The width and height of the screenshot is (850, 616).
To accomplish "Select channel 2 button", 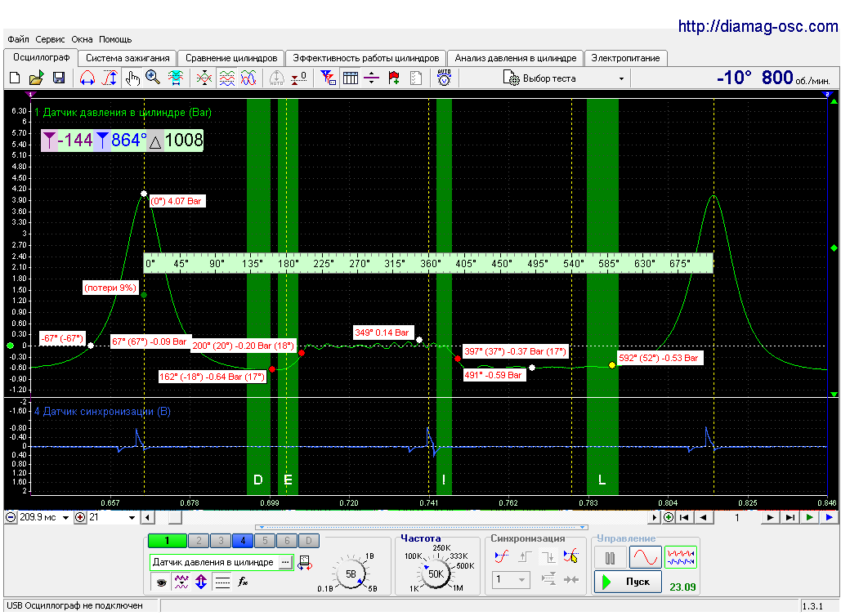I will coord(199,540).
